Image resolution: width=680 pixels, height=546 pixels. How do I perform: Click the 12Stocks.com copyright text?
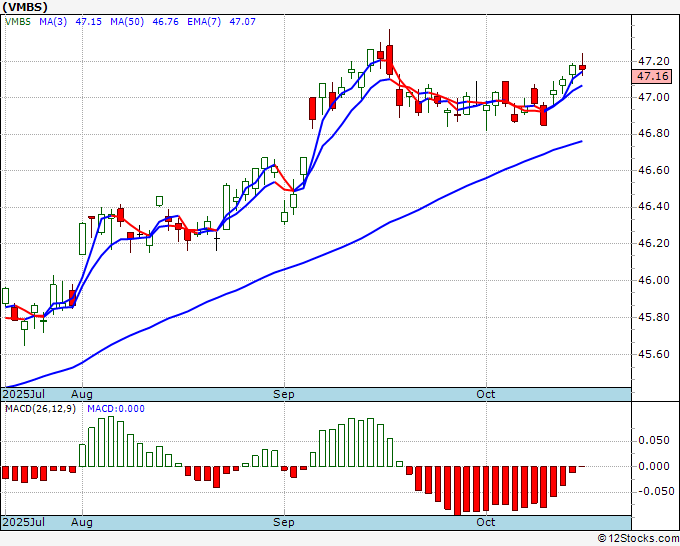[638, 538]
